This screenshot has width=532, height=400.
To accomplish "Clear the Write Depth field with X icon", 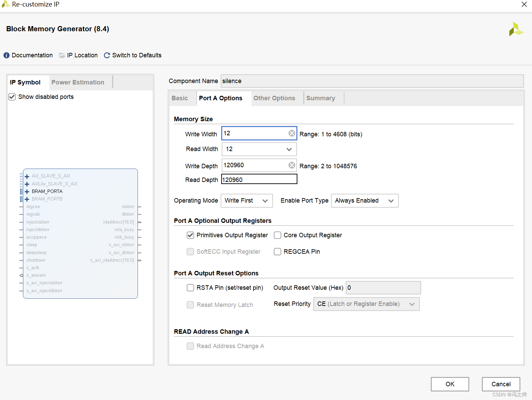I will click(292, 165).
